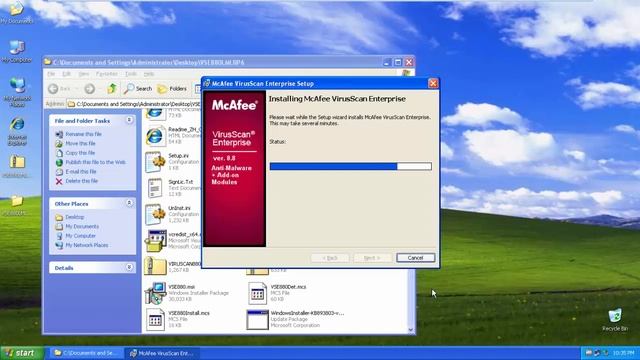Open the Favorites menu in Explorer
This screenshot has width=640, height=360.
(x=107, y=74)
